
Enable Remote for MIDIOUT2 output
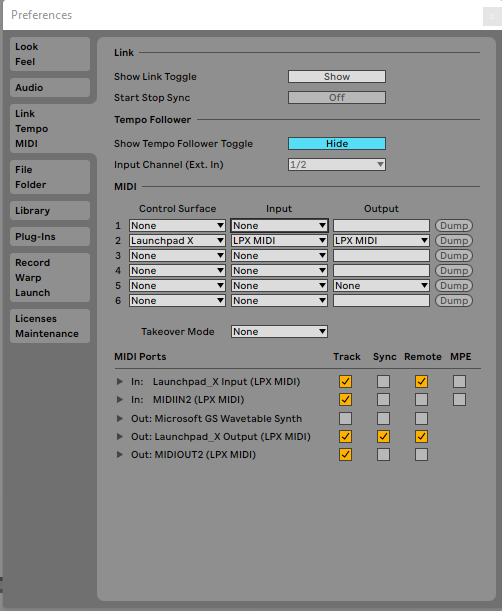[x=421, y=454]
